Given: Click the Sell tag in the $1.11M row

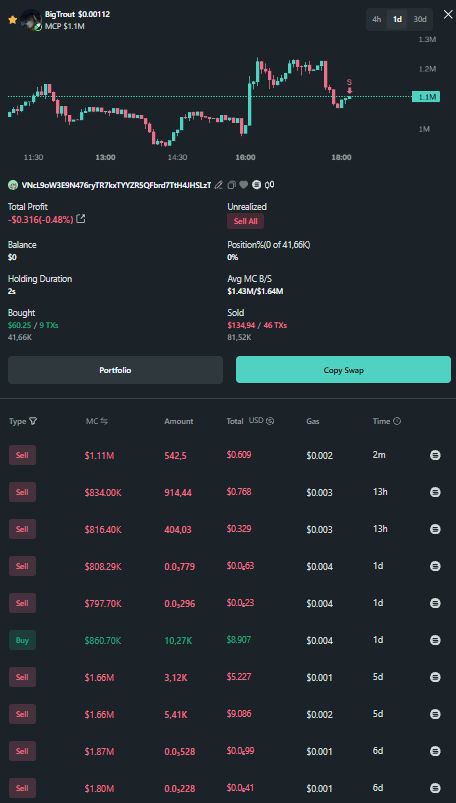Looking at the screenshot, I should [x=23, y=455].
